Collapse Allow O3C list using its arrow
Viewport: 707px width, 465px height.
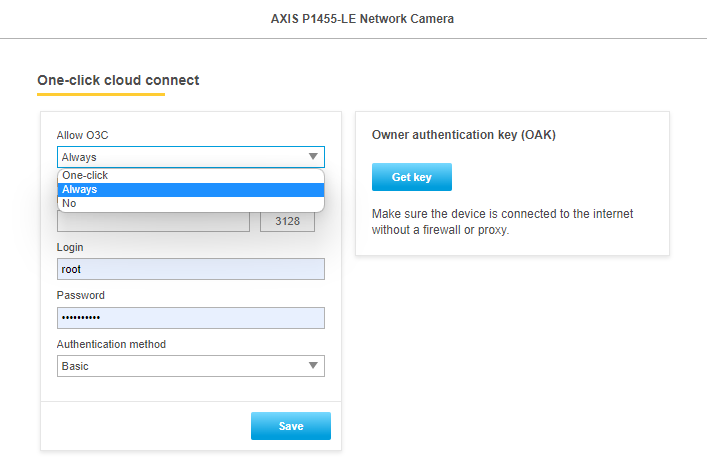pos(313,157)
